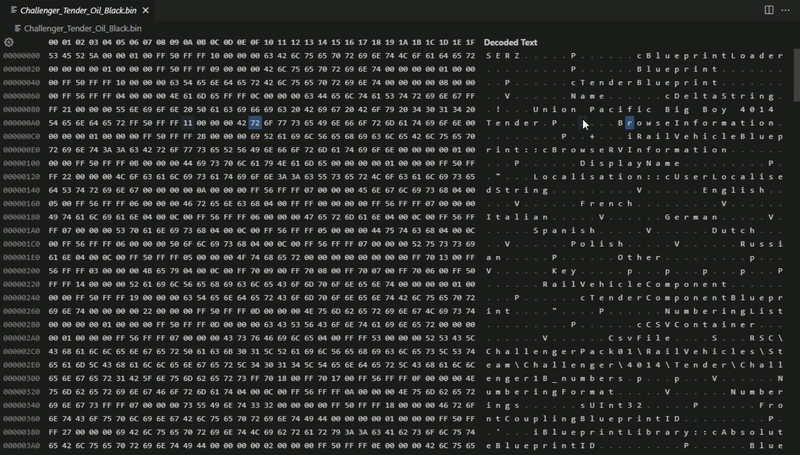Image resolution: width=800 pixels, height=455 pixels.
Task: Click the Challenger_Tender_Oil_Black.bin breadcrumb
Action: (x=83, y=29)
